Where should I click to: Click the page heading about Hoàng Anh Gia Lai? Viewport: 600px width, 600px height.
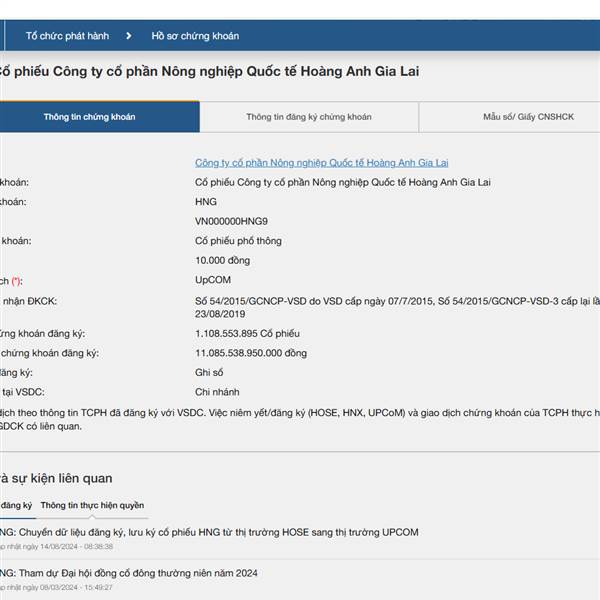[209, 71]
